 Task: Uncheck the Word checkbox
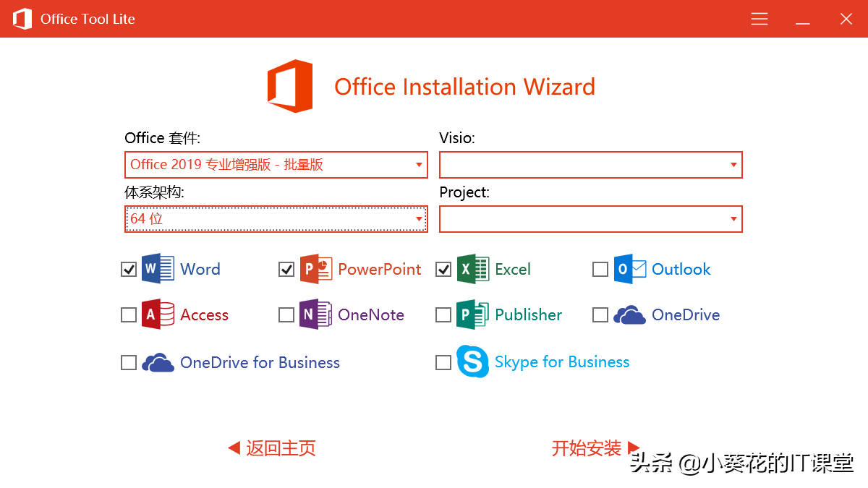click(129, 270)
